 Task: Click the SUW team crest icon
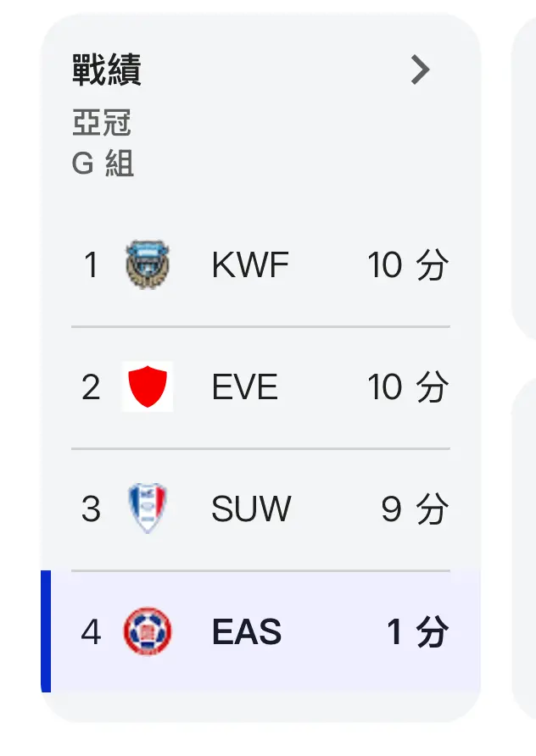click(x=148, y=509)
